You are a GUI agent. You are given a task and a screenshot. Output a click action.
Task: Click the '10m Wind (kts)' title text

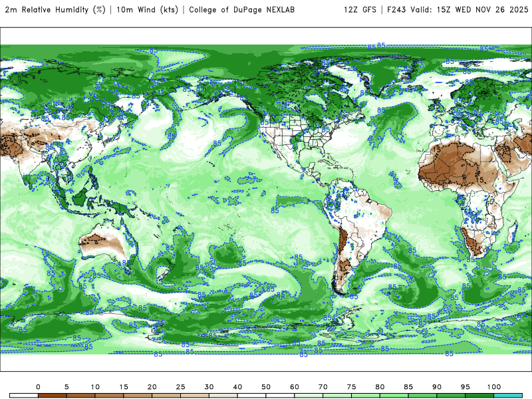(x=147, y=10)
